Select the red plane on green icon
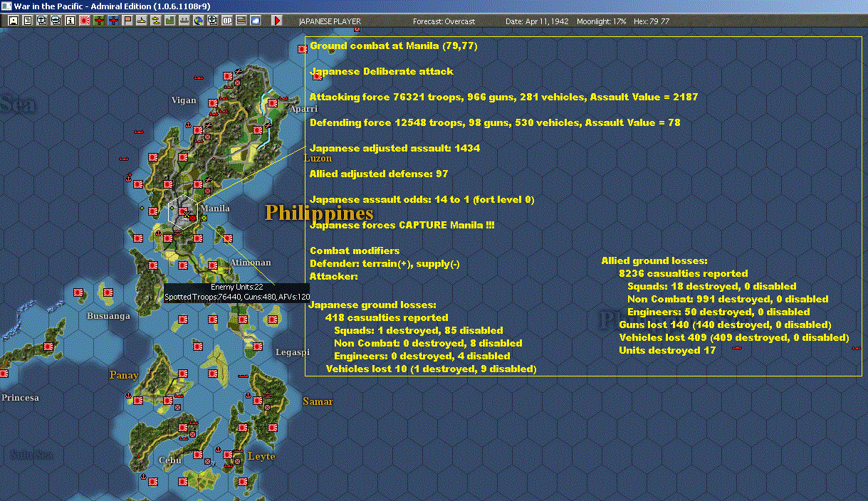 [100, 21]
